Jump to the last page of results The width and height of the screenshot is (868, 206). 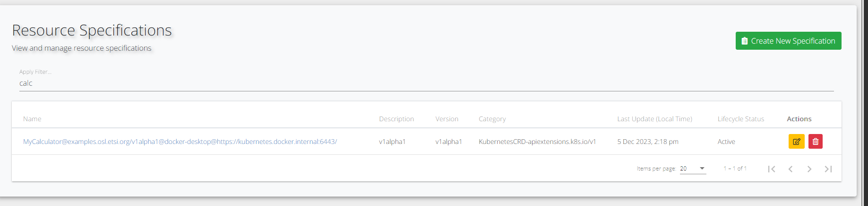(828, 169)
